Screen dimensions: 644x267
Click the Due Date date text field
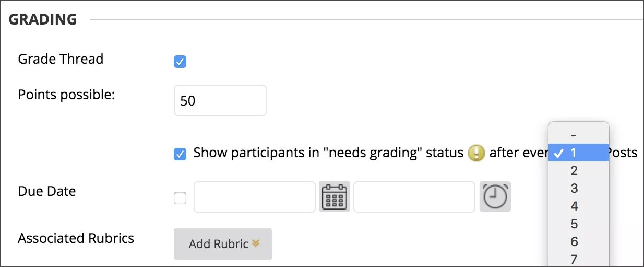click(254, 197)
